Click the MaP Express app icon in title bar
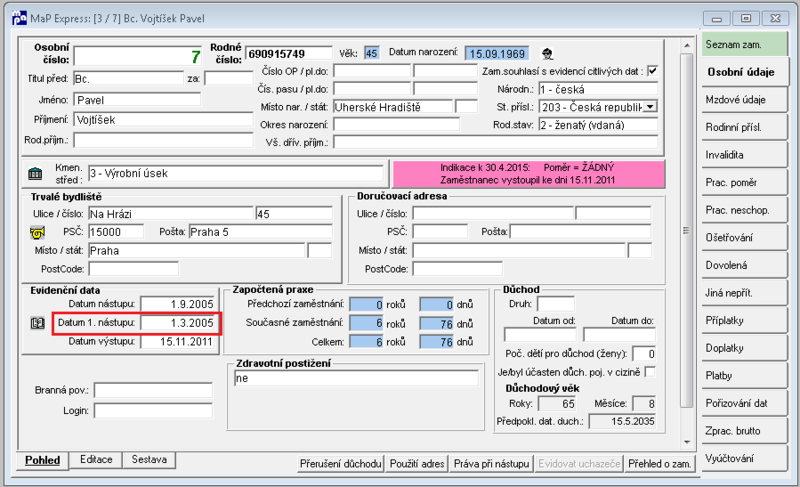Viewport: 800px width, 487px height. coord(19,18)
